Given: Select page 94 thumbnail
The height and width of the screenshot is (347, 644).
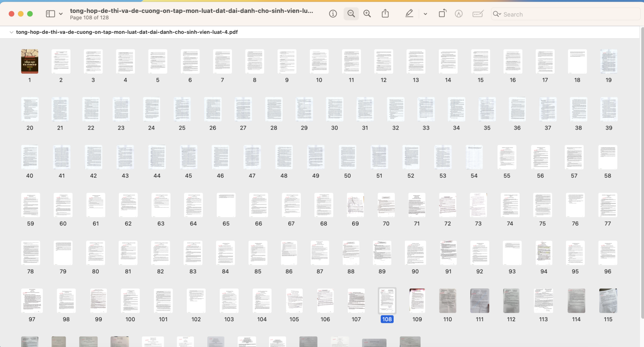Looking at the screenshot, I should (x=544, y=253).
